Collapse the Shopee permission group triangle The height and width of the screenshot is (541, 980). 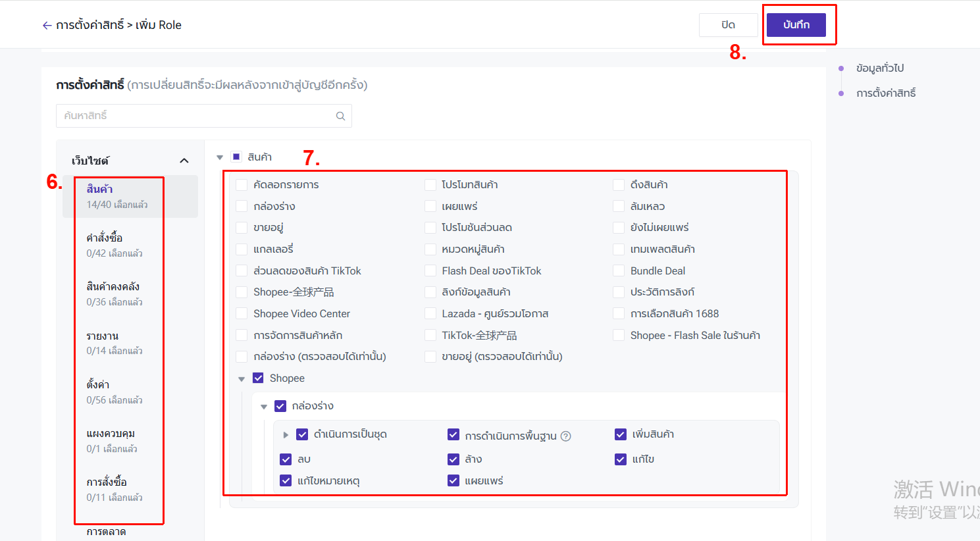(x=242, y=379)
